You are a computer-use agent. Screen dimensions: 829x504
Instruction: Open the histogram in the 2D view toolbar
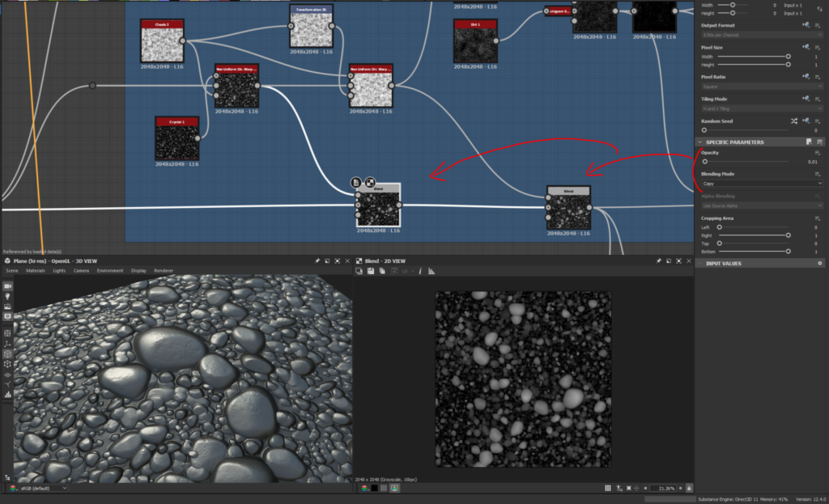[431, 271]
